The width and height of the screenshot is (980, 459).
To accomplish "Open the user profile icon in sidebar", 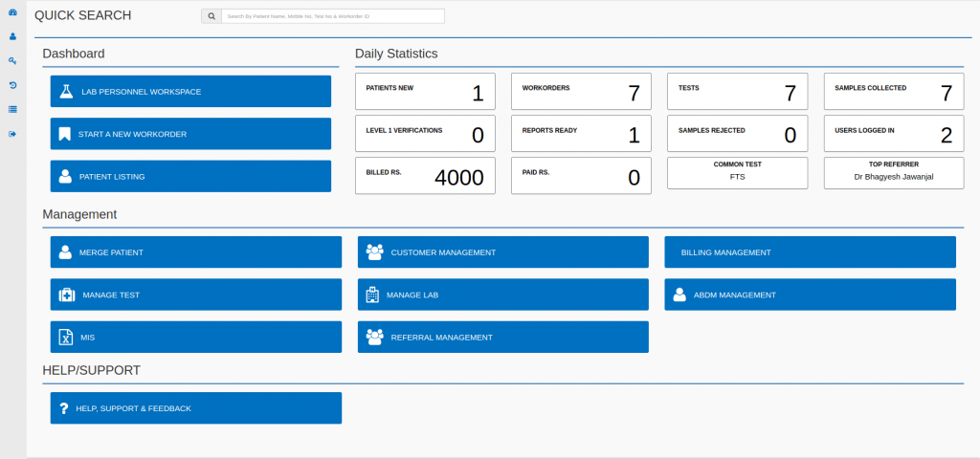I will [x=12, y=36].
